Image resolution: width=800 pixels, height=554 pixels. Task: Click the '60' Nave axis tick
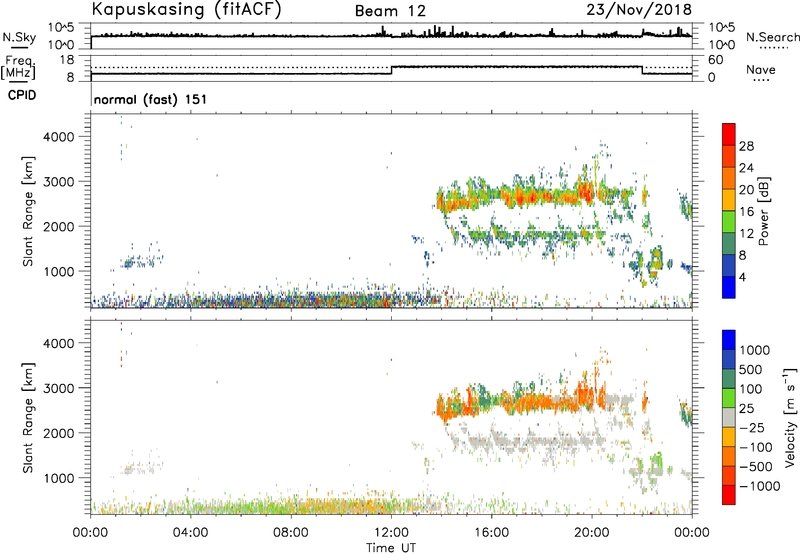715,60
